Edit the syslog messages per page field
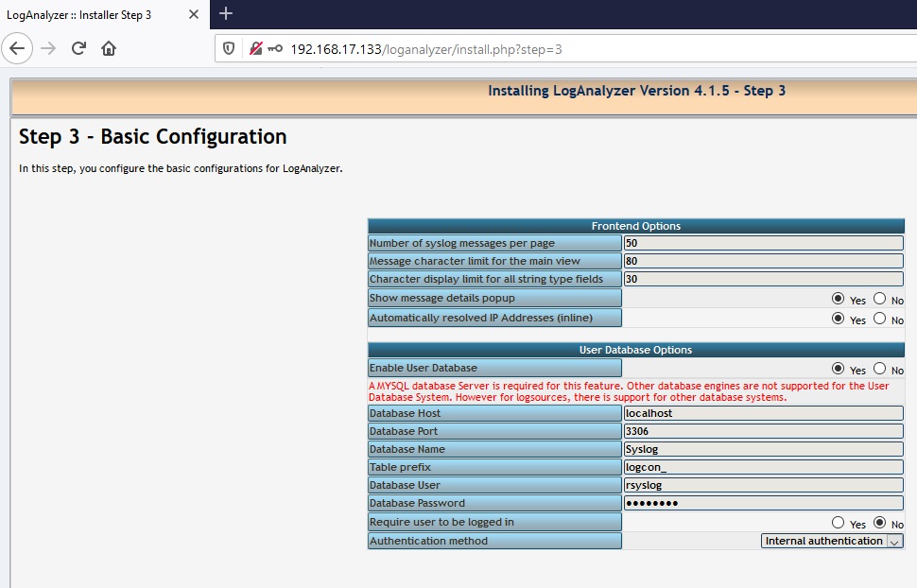The image size is (917, 588). click(763, 243)
